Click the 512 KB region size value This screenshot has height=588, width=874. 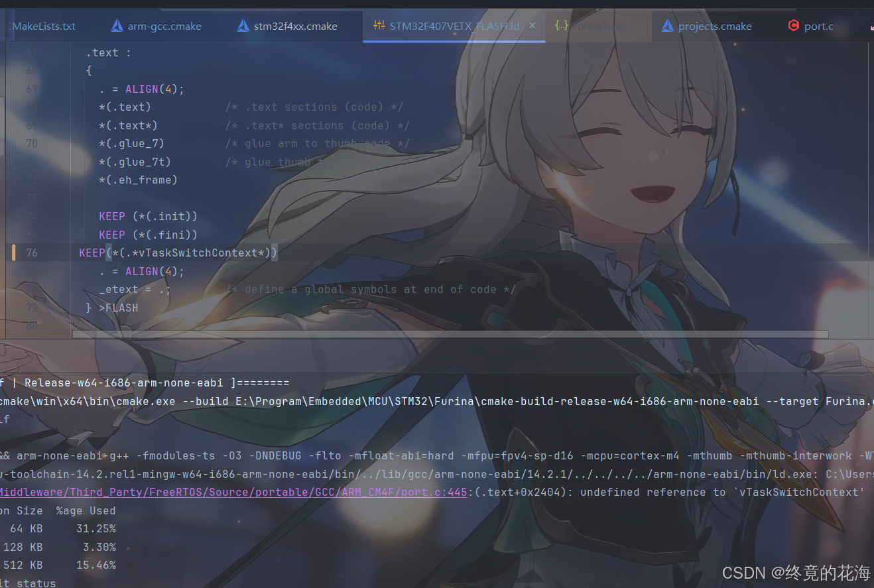(x=23, y=565)
